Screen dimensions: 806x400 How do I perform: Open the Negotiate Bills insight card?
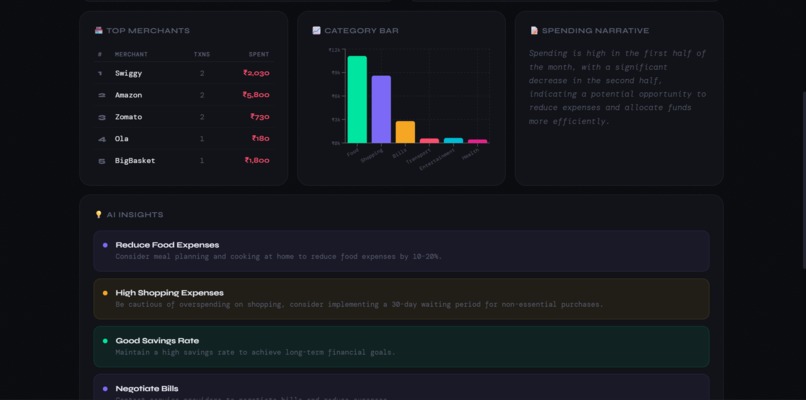pyautogui.click(x=401, y=387)
